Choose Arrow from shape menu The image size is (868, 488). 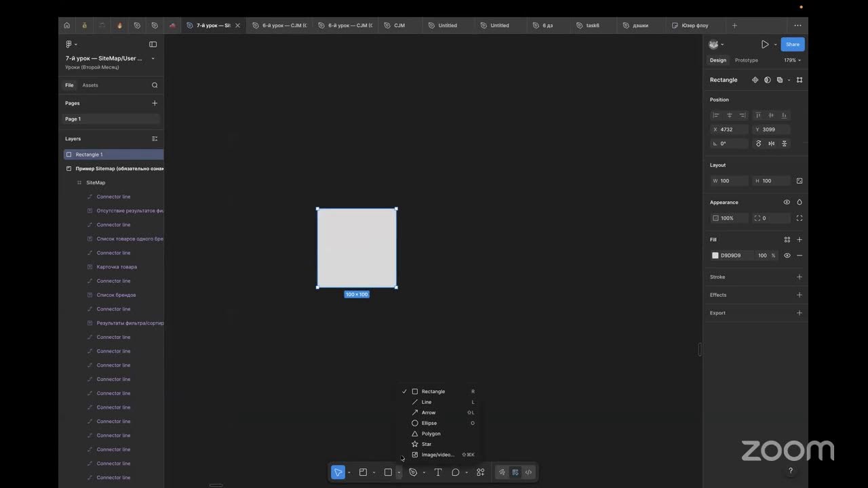439,413
